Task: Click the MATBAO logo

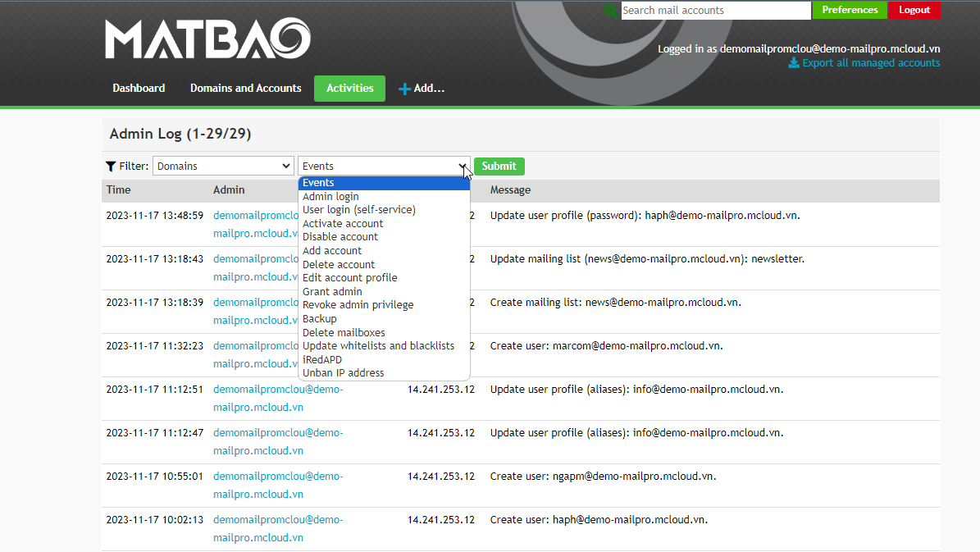Action: [207, 39]
